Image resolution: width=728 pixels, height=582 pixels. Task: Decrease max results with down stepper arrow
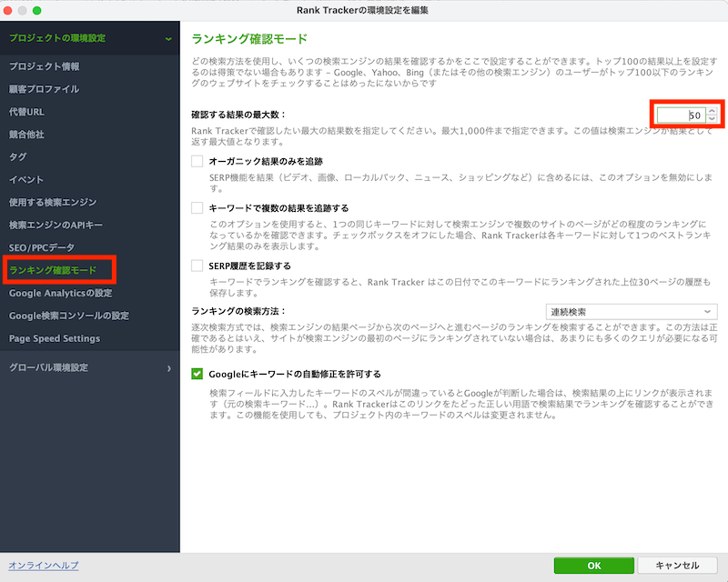[x=712, y=119]
